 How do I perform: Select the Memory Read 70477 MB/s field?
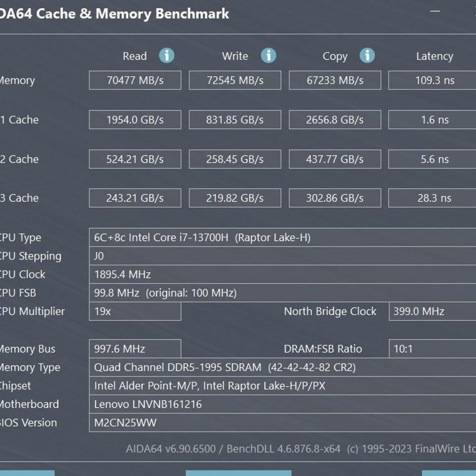tap(135, 80)
